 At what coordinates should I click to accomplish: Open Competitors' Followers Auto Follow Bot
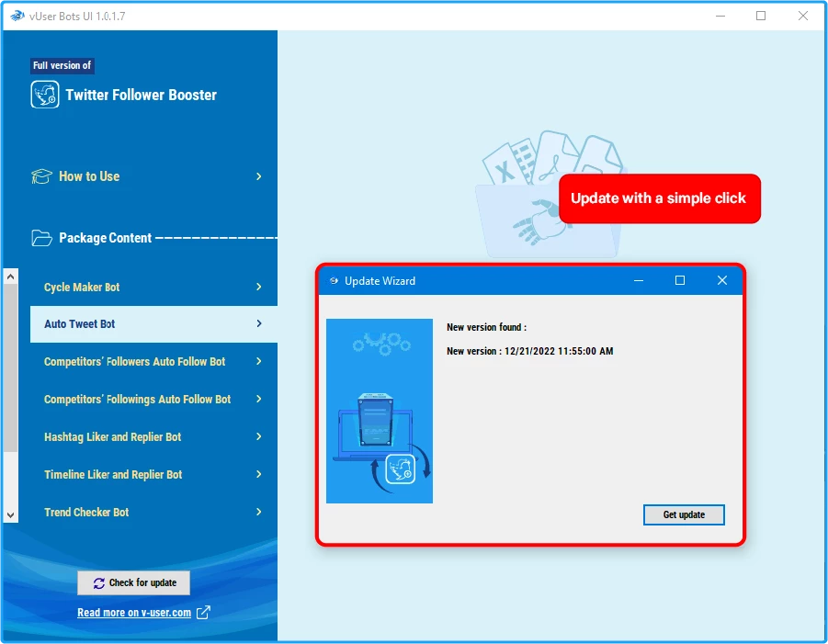[153, 362]
